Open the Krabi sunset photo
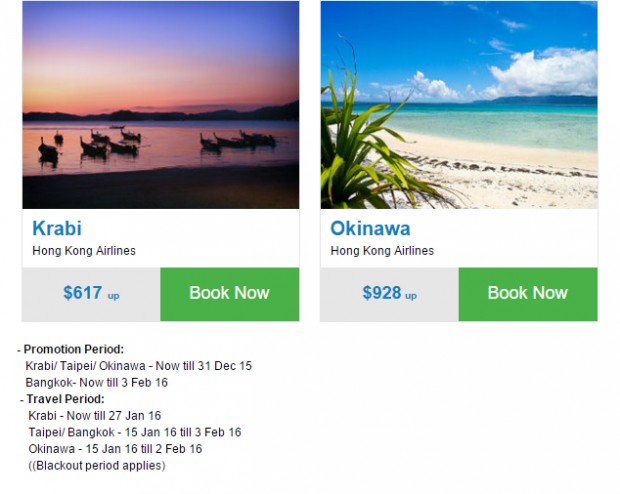The height and width of the screenshot is (494, 620). point(161,105)
